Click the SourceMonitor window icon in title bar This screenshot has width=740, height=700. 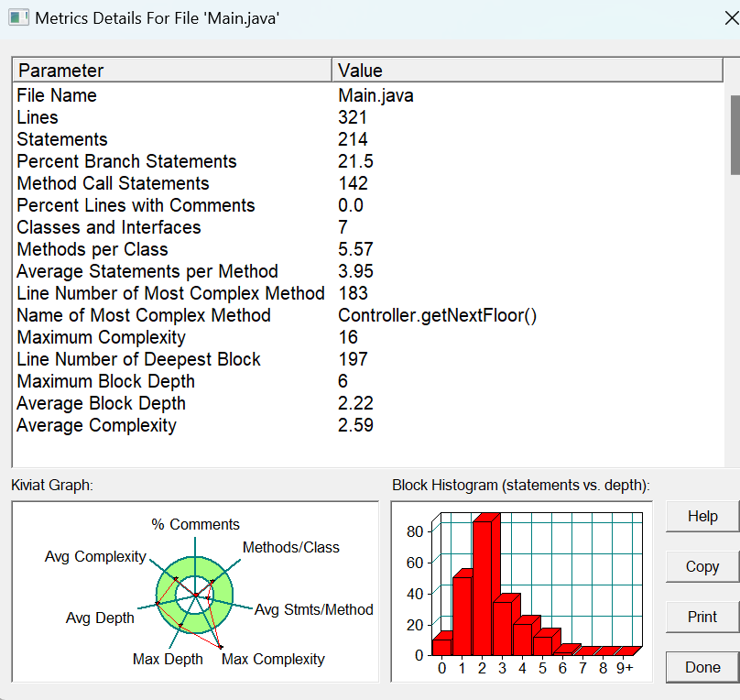[x=19, y=18]
